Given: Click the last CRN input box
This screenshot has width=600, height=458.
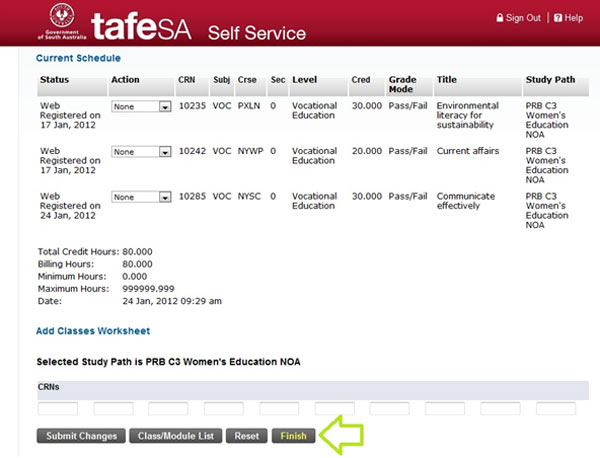Looking at the screenshot, I should 556,409.
